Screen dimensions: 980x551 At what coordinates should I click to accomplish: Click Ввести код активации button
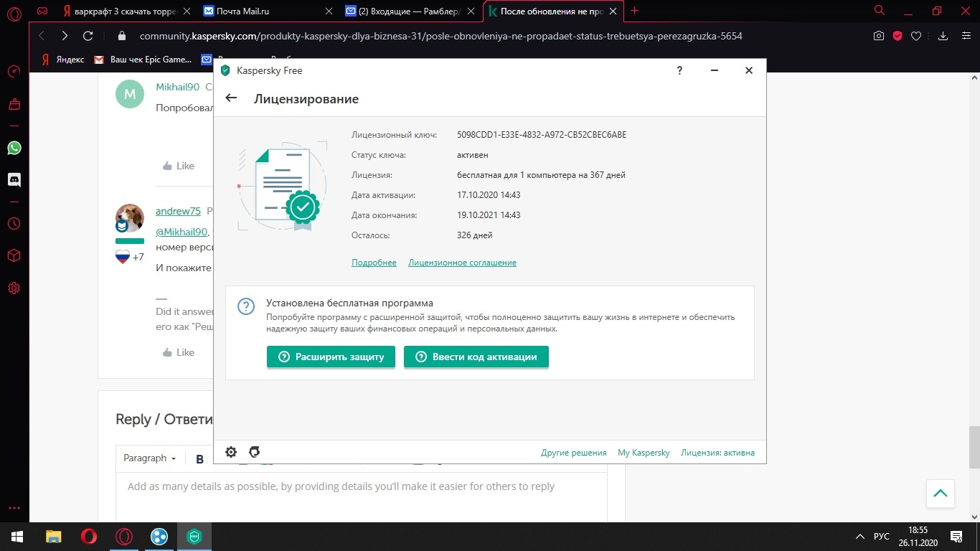tap(476, 357)
